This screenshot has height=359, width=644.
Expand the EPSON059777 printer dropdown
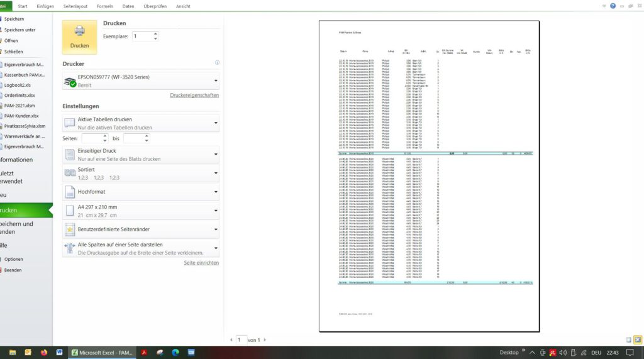[x=216, y=80]
